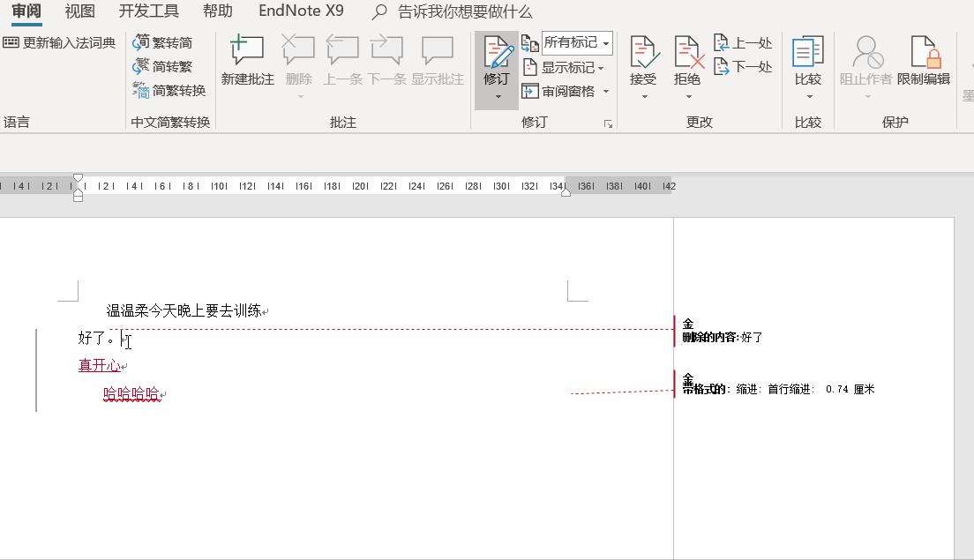974x560 pixels.
Task: Click the 接受 (Accept) change icon
Action: pos(643,53)
